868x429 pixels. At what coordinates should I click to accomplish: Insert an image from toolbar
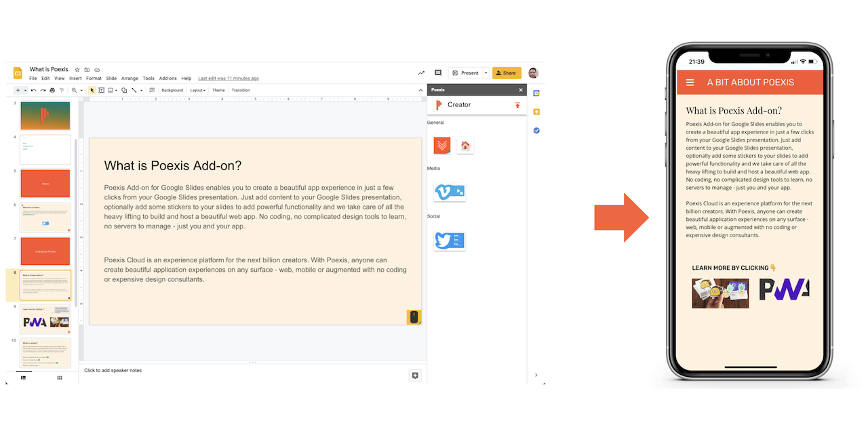coord(110,90)
